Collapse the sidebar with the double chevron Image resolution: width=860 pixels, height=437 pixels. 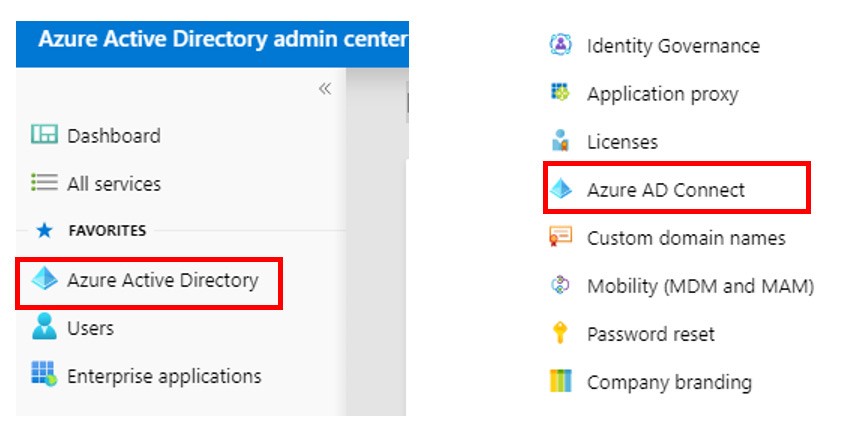325,88
